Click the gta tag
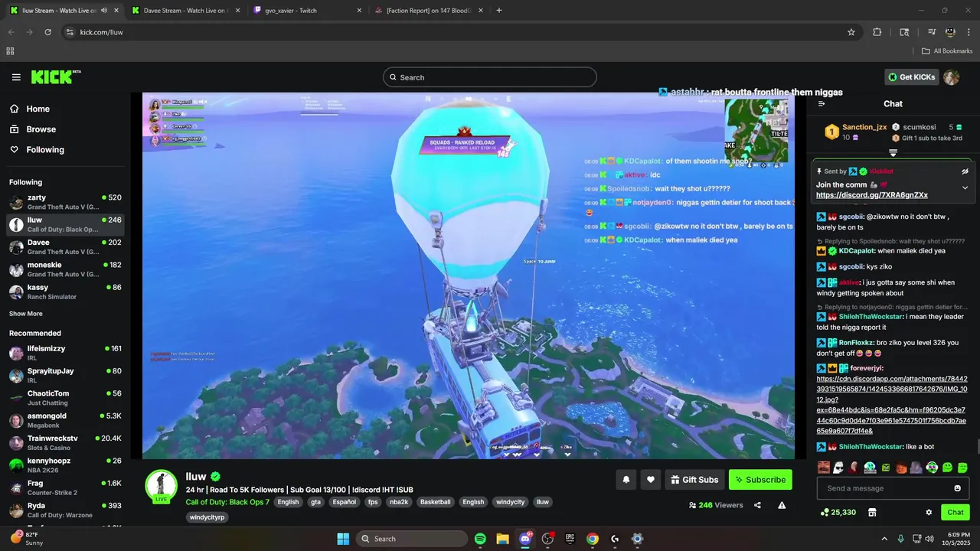Image resolution: width=980 pixels, height=551 pixels. click(315, 502)
